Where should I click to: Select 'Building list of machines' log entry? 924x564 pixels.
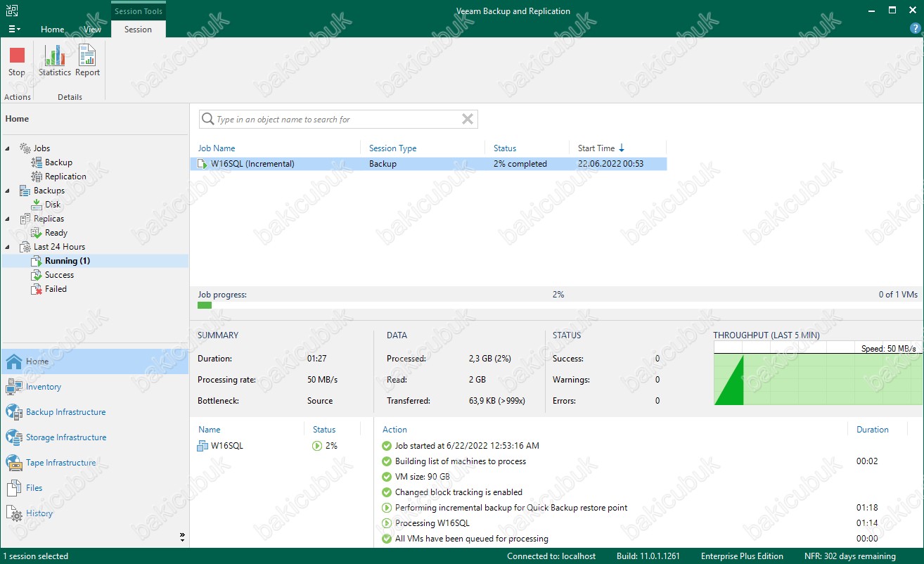pyautogui.click(x=454, y=461)
